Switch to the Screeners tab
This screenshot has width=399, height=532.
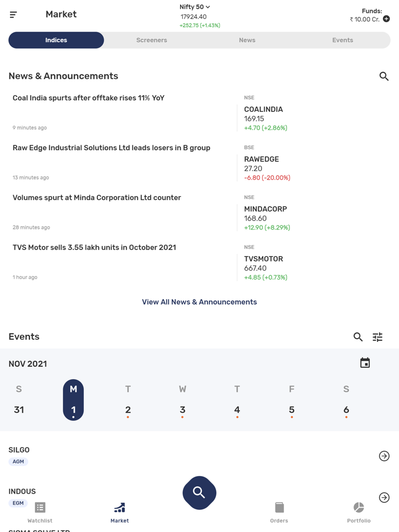[152, 40]
